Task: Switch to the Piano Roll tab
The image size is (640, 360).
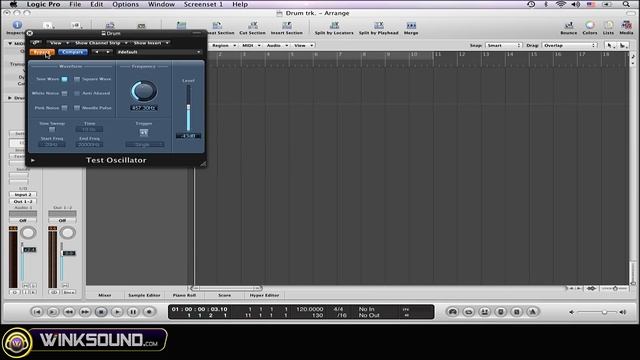Action: [184, 295]
